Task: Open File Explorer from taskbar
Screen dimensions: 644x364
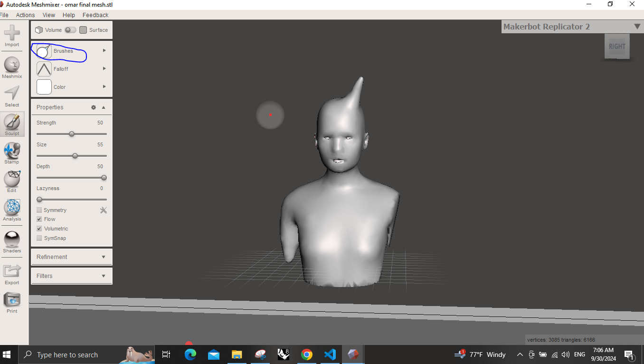Action: [237, 354]
